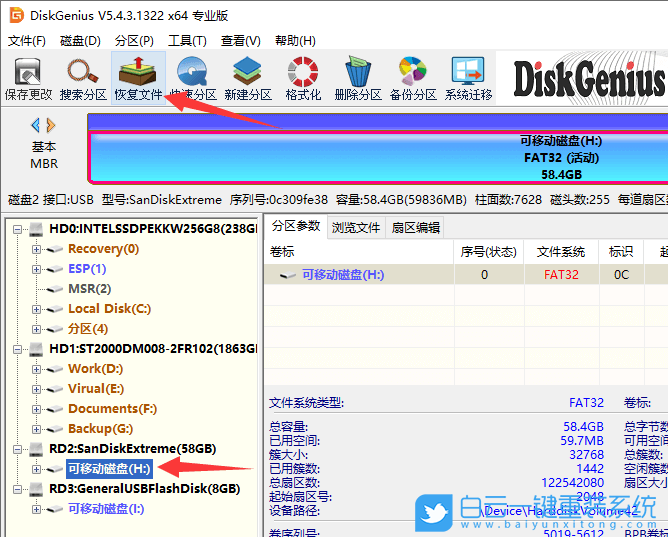The width and height of the screenshot is (668, 537).
Task: Click the Quick Partition (快速分区) icon
Action: coord(192,79)
